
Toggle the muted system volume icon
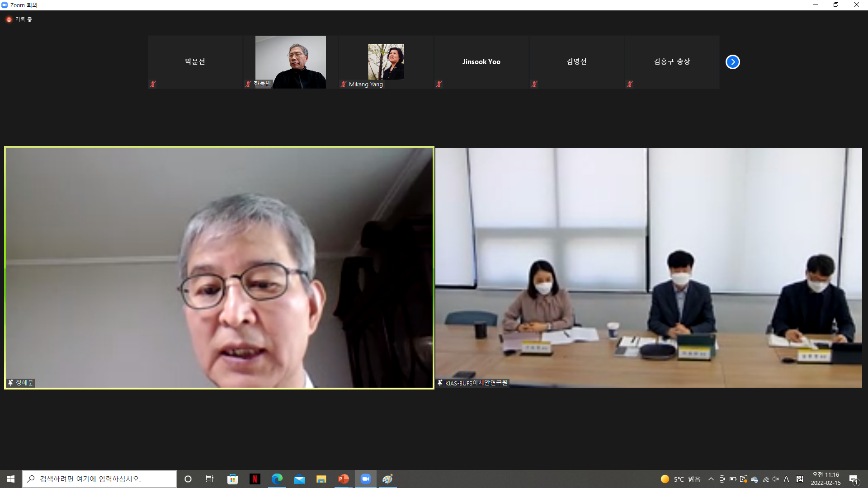[x=776, y=479]
